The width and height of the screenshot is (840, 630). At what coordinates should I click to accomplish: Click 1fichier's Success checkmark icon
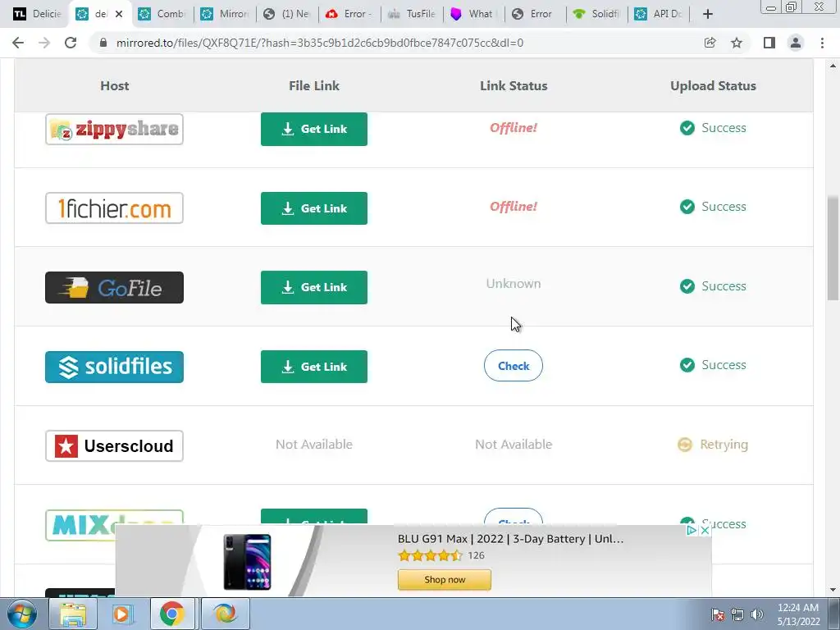tap(687, 207)
